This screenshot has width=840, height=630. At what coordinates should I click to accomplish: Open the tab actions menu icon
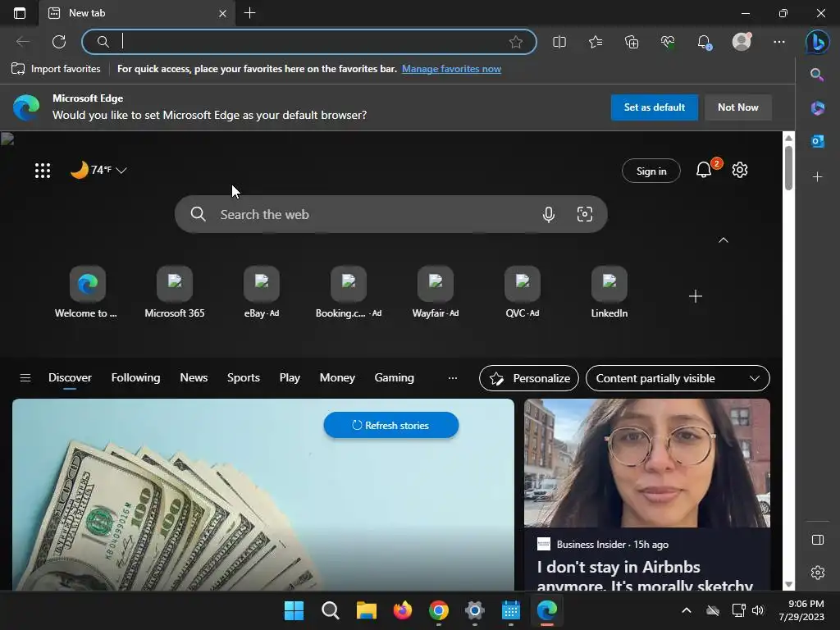(20, 13)
